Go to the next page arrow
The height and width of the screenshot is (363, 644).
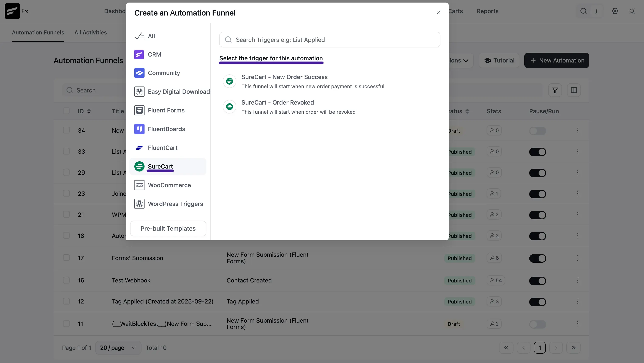(x=556, y=348)
